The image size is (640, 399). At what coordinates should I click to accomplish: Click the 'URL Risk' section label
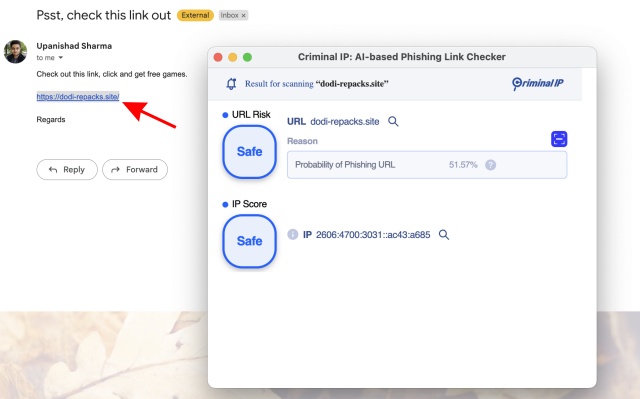pyautogui.click(x=251, y=115)
